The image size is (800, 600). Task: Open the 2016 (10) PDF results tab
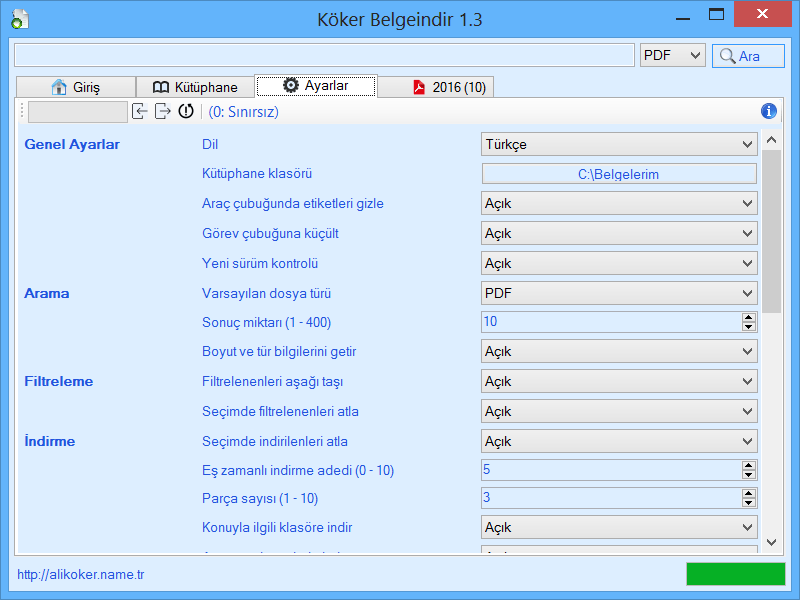tap(436, 87)
